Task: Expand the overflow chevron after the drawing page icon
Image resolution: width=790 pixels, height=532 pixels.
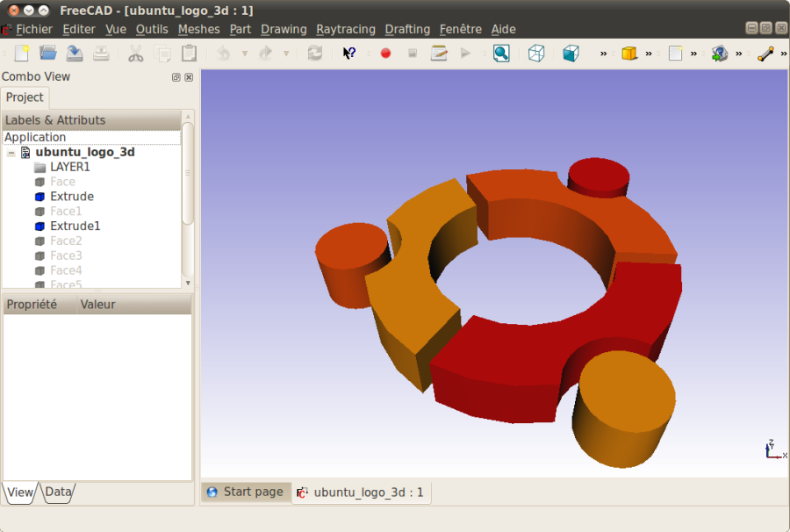Action: pyautogui.click(x=693, y=54)
